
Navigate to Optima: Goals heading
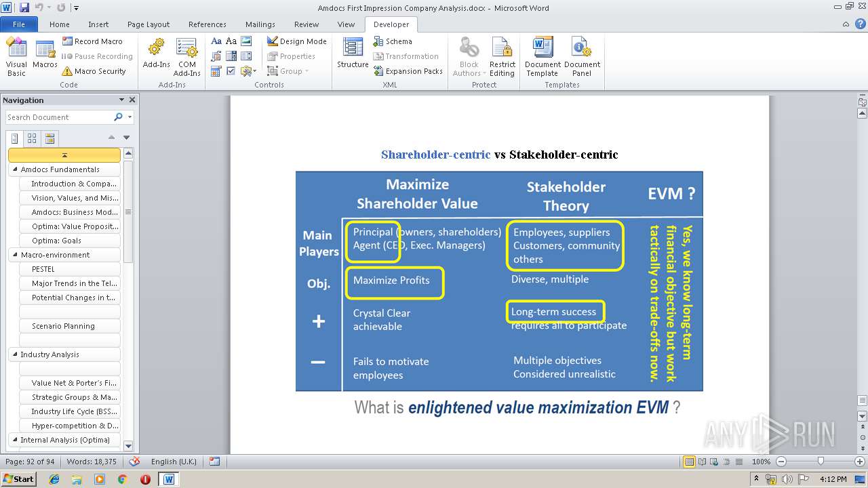point(70,241)
